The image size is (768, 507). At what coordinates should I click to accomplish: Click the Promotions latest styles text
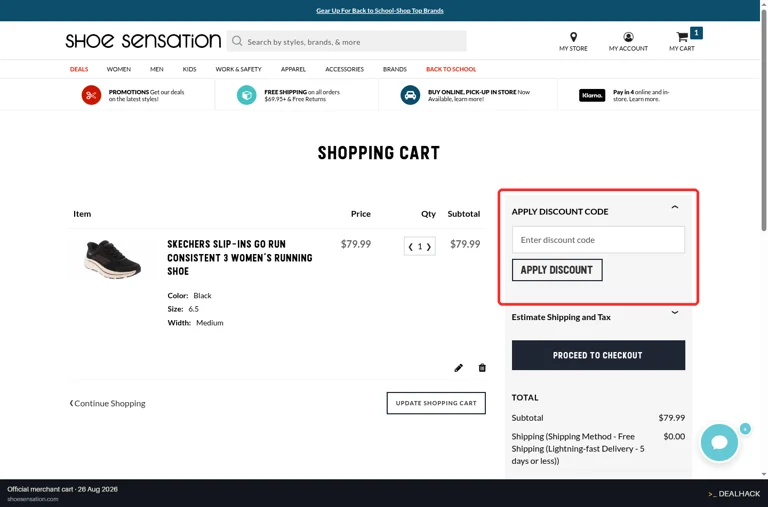click(x=146, y=95)
